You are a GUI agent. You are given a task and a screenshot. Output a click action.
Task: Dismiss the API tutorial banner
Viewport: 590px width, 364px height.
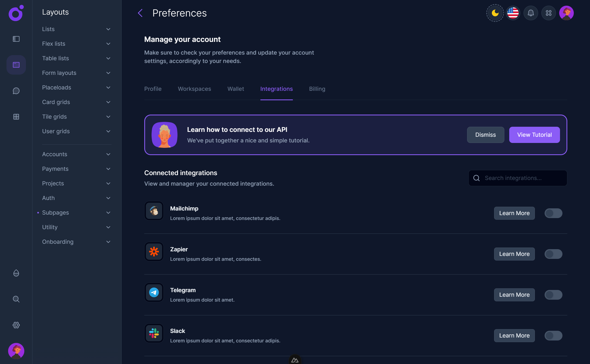tap(485, 135)
